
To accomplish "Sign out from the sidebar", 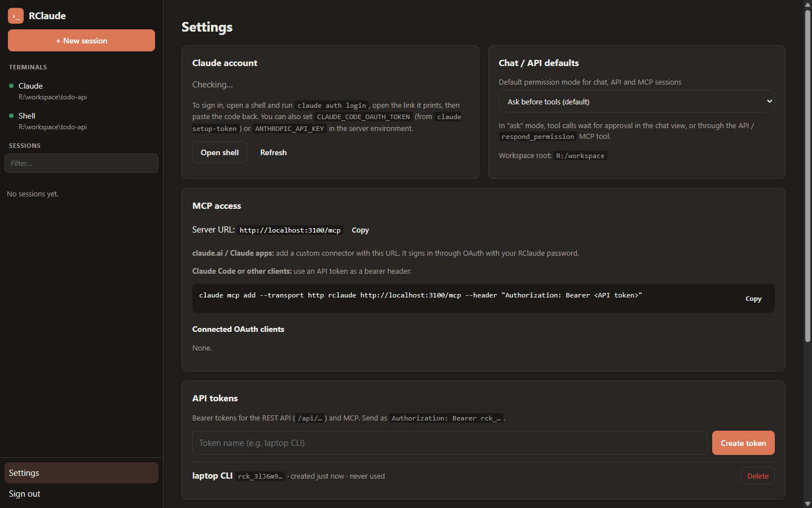I will [x=81, y=494].
